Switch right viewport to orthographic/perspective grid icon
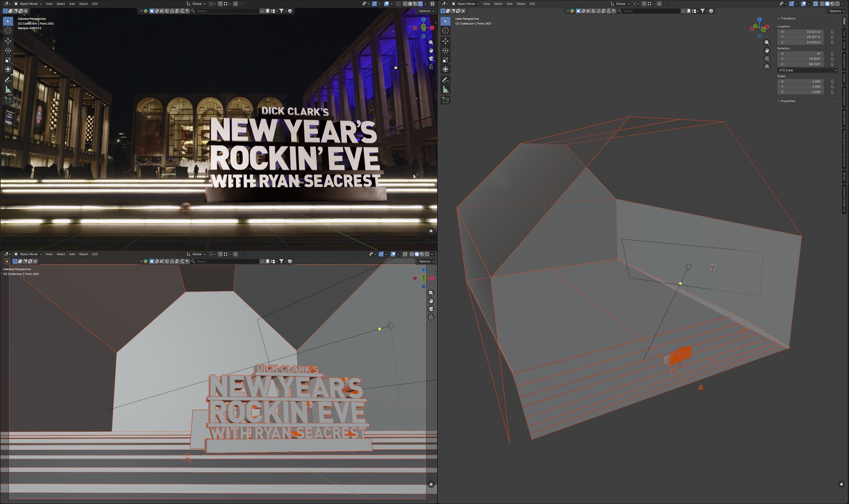849x504 pixels. pos(767,67)
